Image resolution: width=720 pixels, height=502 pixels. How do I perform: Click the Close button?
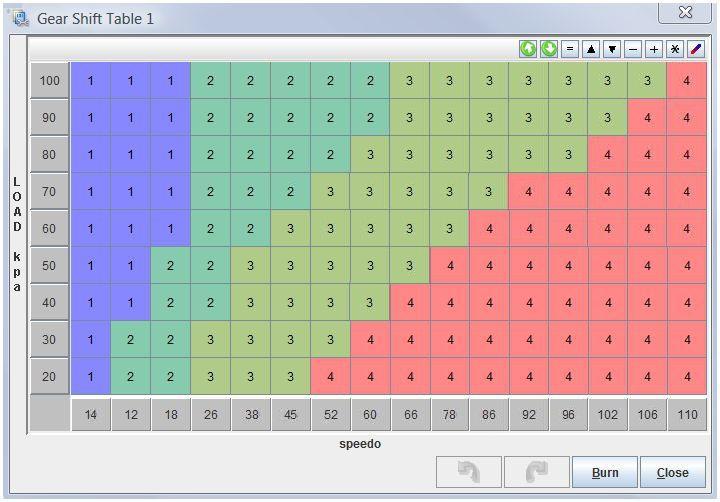coord(673,472)
